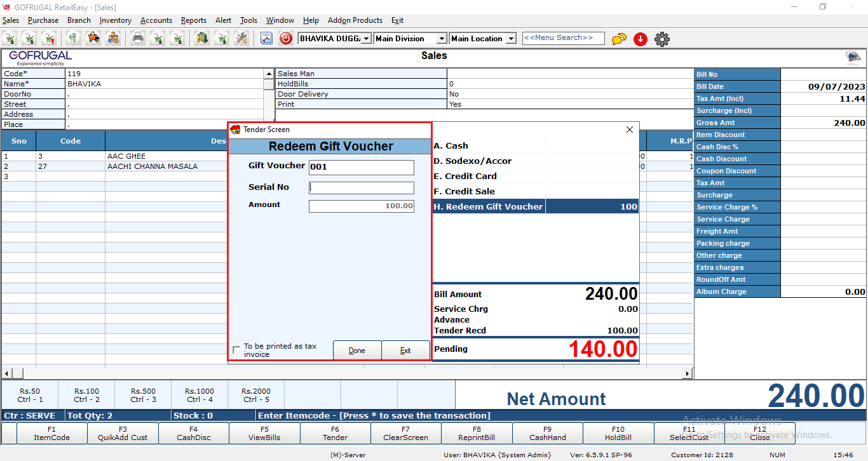Select the D. Sodexo/Accor tender option
868x461 pixels.
click(536, 161)
